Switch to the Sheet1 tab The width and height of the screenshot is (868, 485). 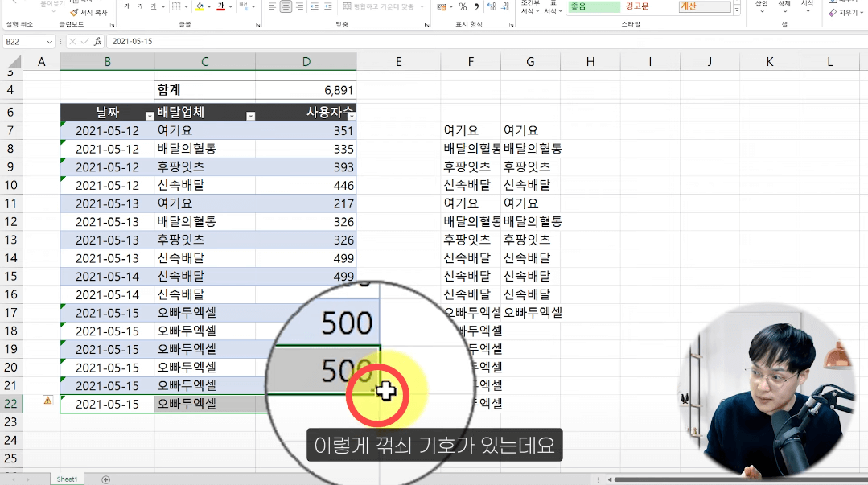pos(67,479)
